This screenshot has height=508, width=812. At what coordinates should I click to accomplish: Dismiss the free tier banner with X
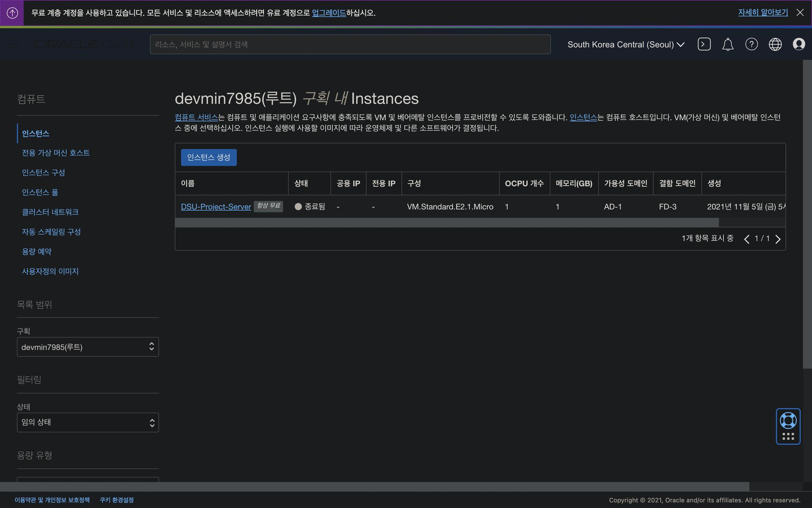tap(800, 13)
